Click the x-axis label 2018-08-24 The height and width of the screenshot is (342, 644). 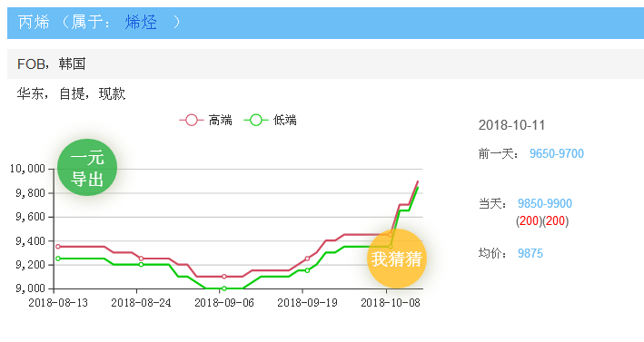[x=141, y=303]
